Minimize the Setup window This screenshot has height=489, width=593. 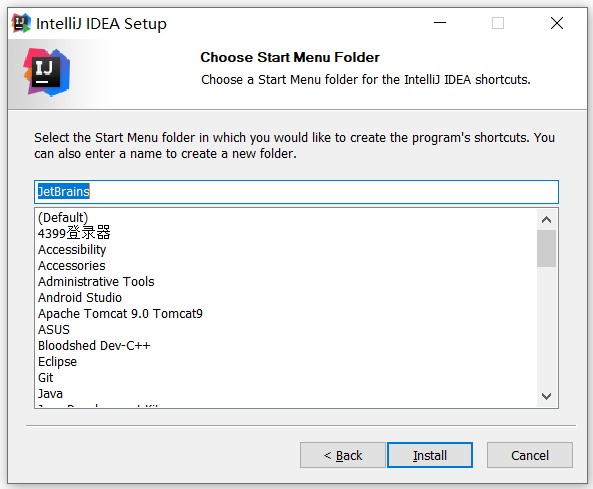[439, 23]
